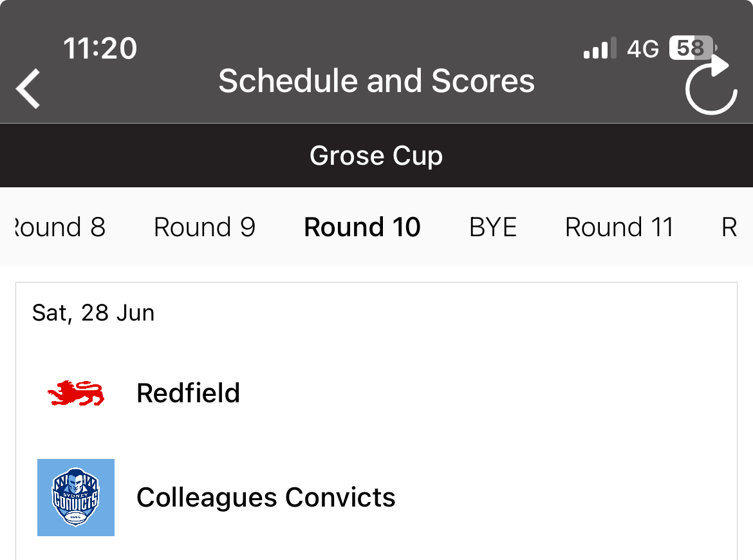The image size is (753, 560).
Task: Switch to the Round 11 tab
Action: point(619,227)
